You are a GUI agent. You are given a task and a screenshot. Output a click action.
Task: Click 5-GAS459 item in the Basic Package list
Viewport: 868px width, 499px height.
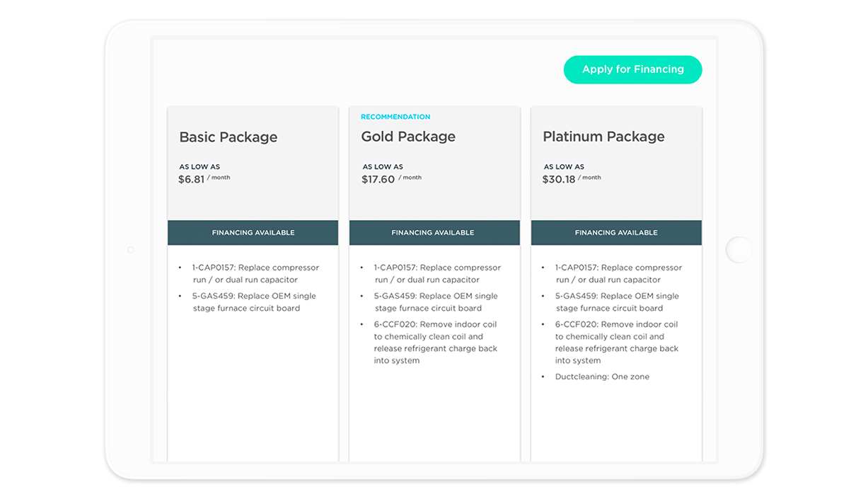(x=254, y=302)
